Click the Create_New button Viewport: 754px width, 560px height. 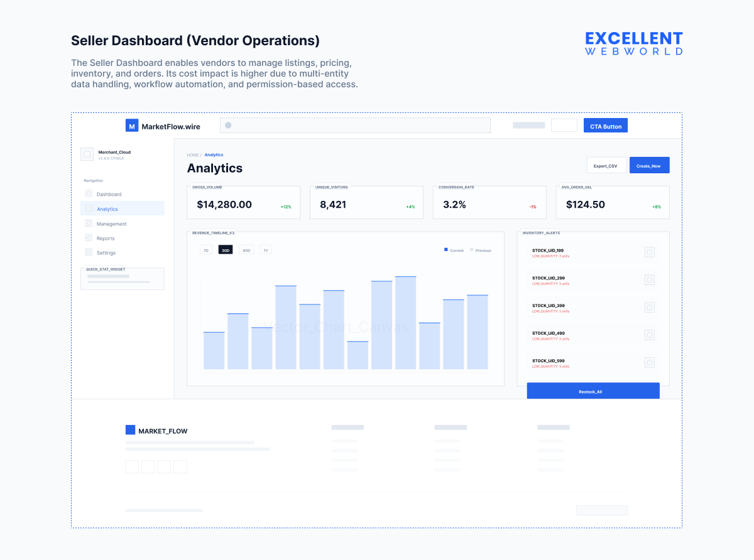tap(649, 165)
